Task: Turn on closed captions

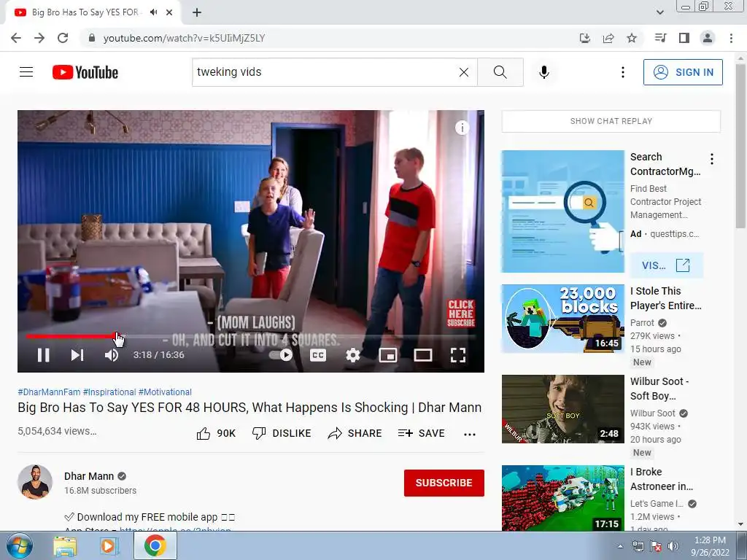Action: pos(318,355)
